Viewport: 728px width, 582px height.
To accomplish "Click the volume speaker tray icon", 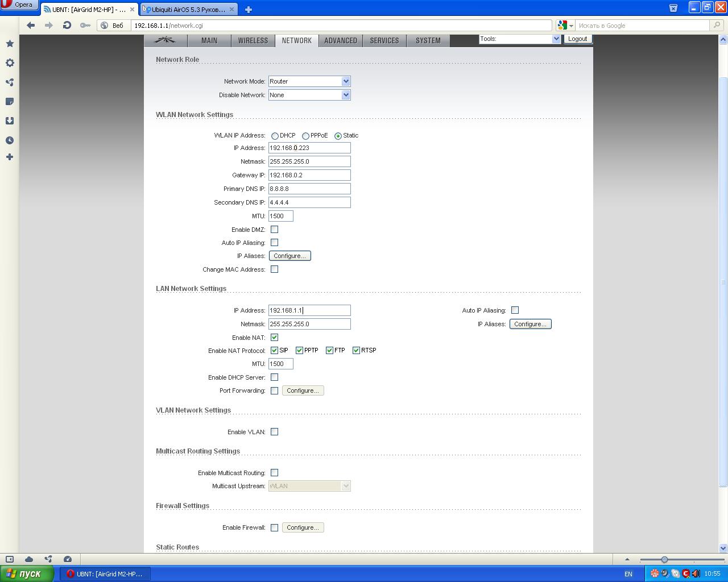I will click(696, 573).
